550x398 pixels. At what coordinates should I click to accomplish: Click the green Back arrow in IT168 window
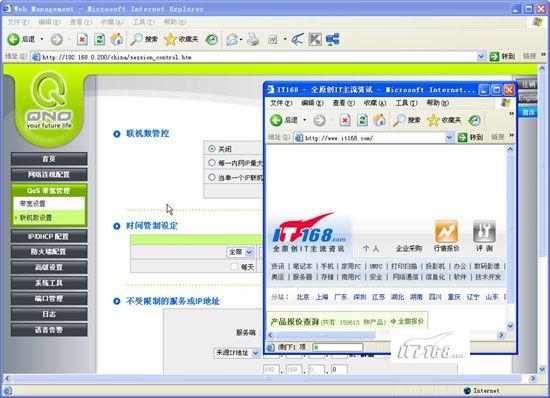(276, 120)
